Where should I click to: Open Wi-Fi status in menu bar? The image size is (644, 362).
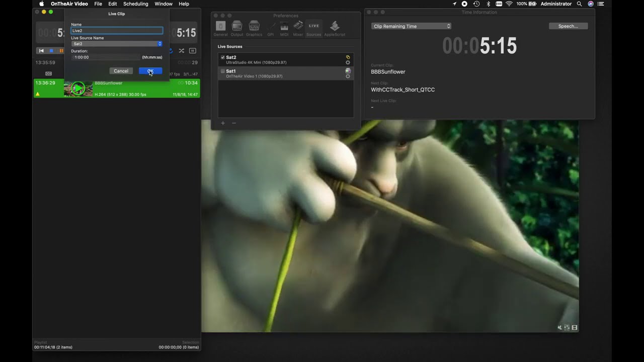[509, 4]
